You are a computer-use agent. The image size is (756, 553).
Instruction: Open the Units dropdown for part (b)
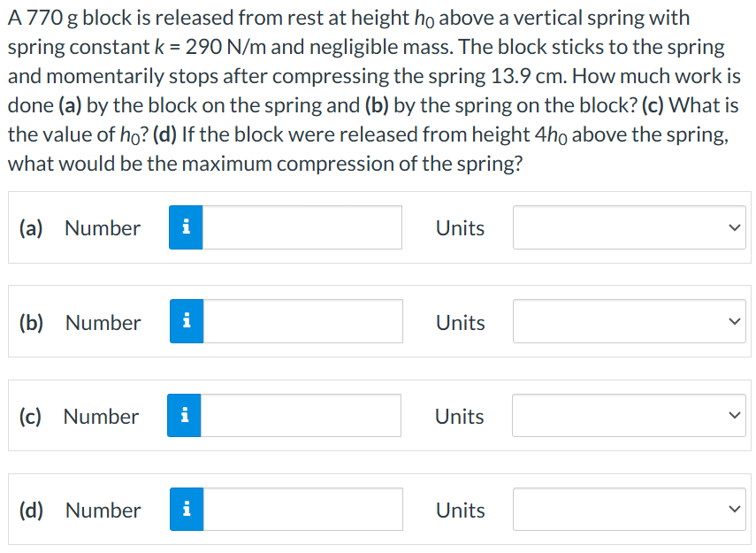[x=629, y=321]
